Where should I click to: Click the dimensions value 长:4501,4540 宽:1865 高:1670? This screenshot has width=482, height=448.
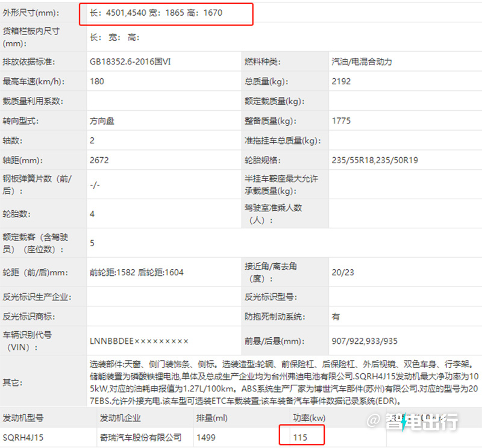[156, 13]
